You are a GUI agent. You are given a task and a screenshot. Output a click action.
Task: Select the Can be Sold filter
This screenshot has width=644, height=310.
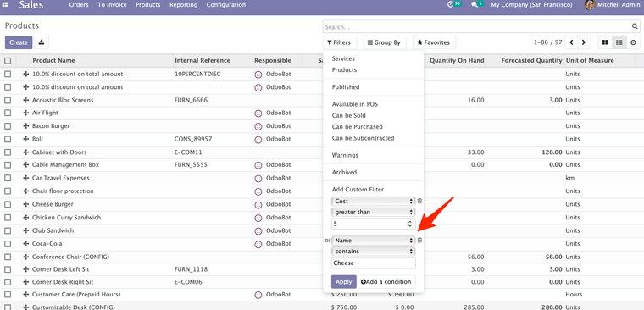pyautogui.click(x=349, y=116)
